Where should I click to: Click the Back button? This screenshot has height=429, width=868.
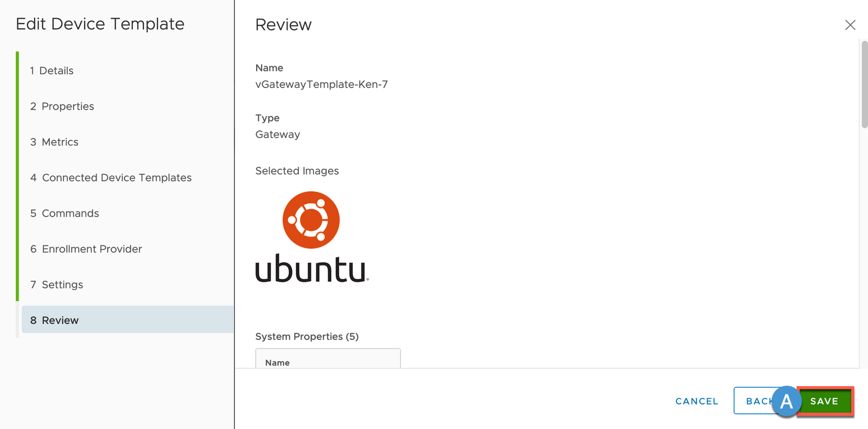point(759,401)
